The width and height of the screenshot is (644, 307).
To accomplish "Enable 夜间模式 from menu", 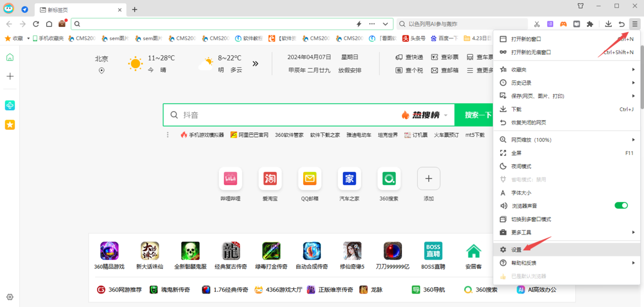I will pyautogui.click(x=566, y=166).
